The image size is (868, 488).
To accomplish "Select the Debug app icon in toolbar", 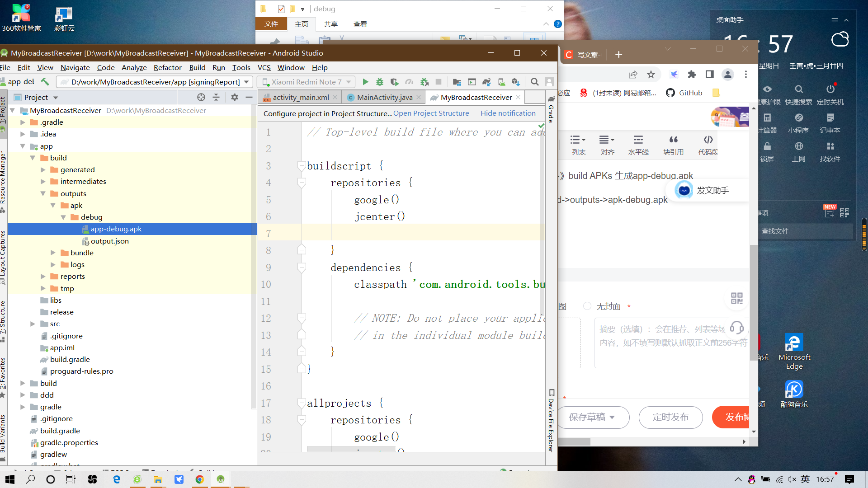I will 380,82.
